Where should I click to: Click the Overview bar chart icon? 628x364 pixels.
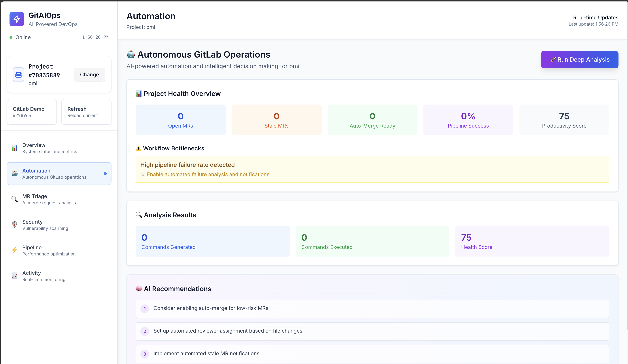15,148
